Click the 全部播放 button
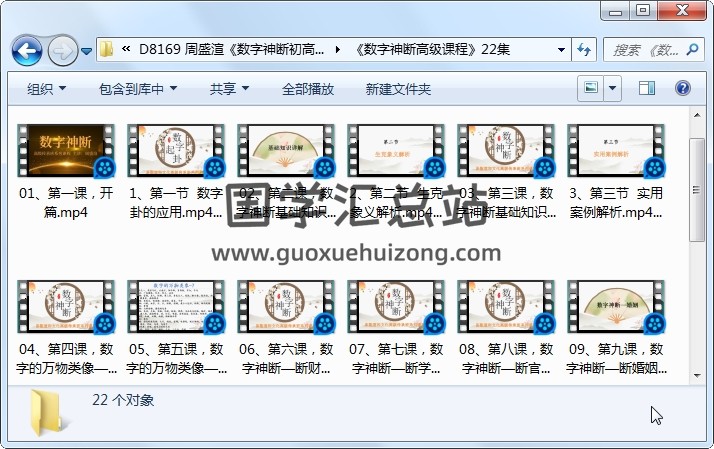 [308, 89]
